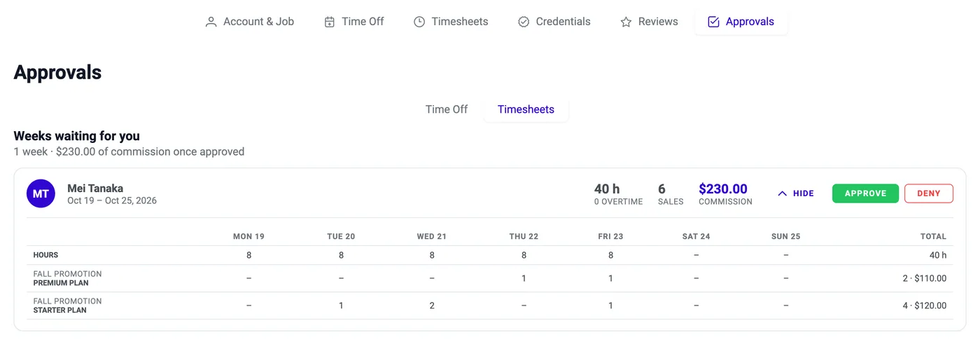Click Starter Plan Tuesday value 1
The width and height of the screenshot is (980, 342).
point(341,306)
